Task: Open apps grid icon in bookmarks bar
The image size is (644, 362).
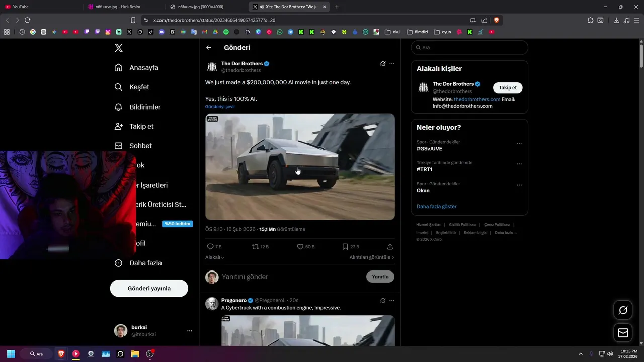Action: click(7, 32)
